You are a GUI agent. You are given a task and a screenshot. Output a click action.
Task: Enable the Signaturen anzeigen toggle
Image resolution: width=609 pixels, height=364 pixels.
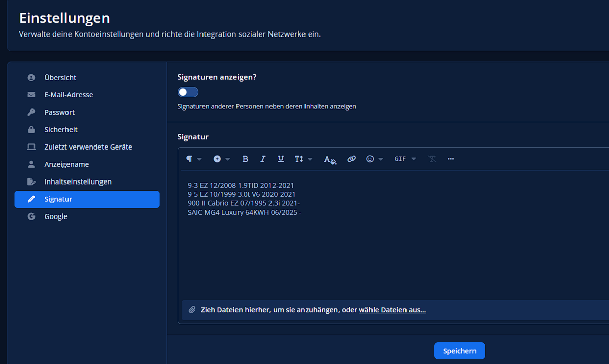point(188,92)
